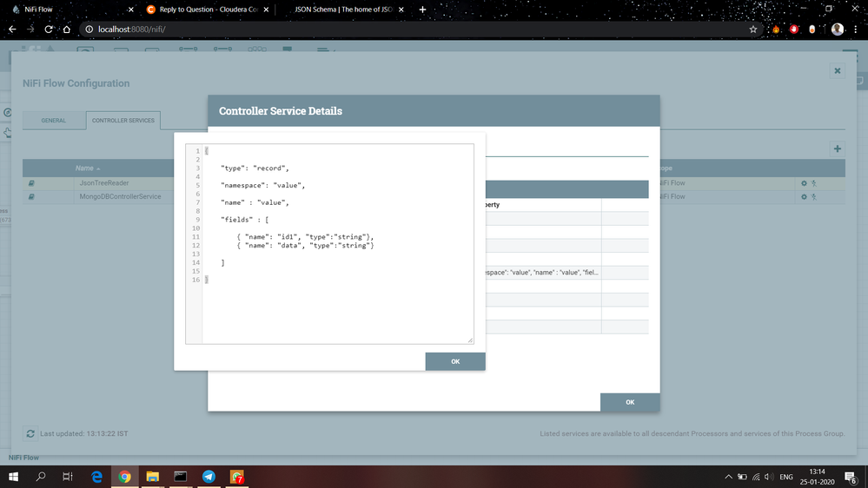The width and height of the screenshot is (868, 488).
Task: Launch Microsoft Edge from taskbar
Action: [x=96, y=477]
